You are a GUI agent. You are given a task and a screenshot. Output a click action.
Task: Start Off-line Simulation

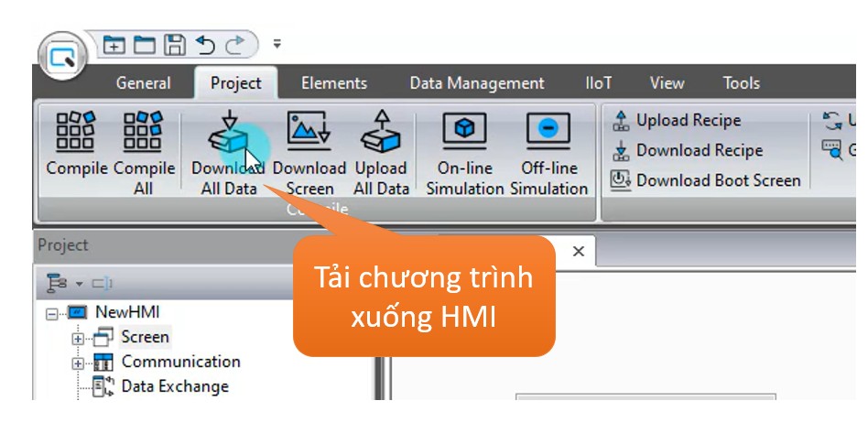548,152
